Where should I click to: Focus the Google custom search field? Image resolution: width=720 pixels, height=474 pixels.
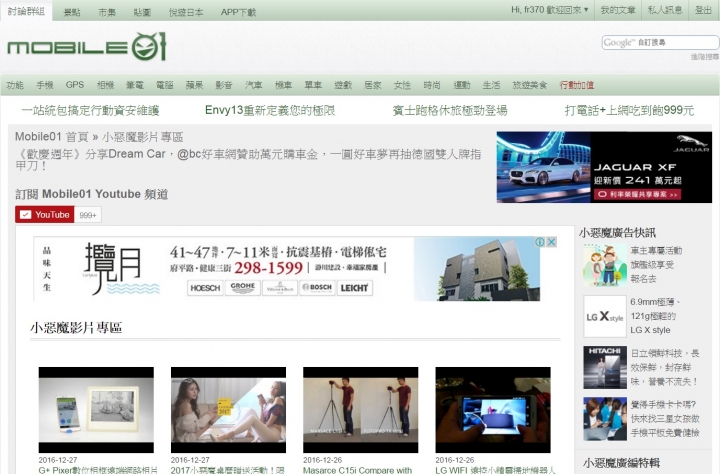[660, 42]
